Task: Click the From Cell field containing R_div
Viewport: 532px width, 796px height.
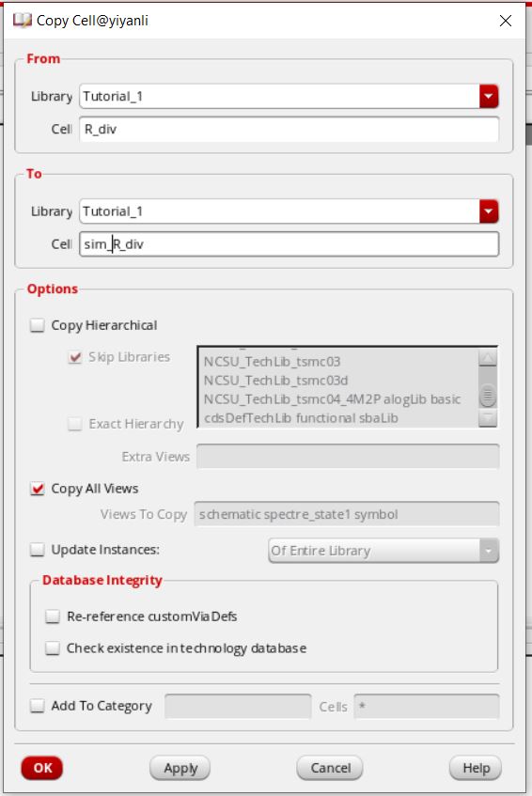Action: (x=289, y=129)
